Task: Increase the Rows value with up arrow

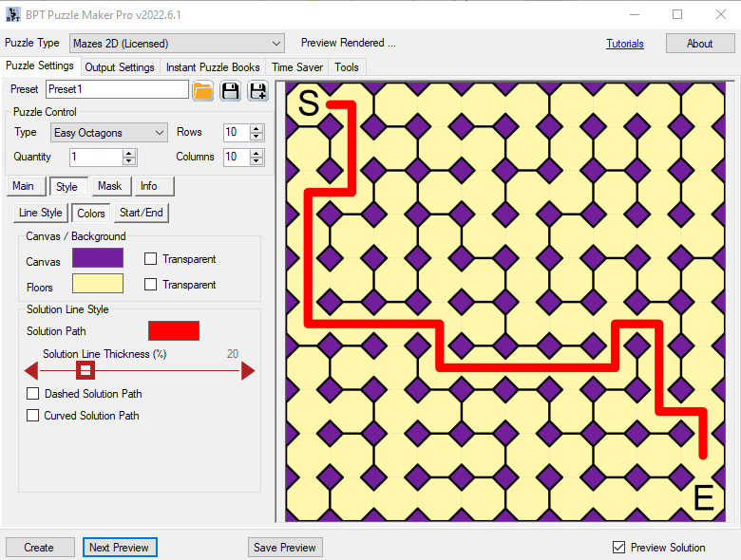Action: coord(256,128)
